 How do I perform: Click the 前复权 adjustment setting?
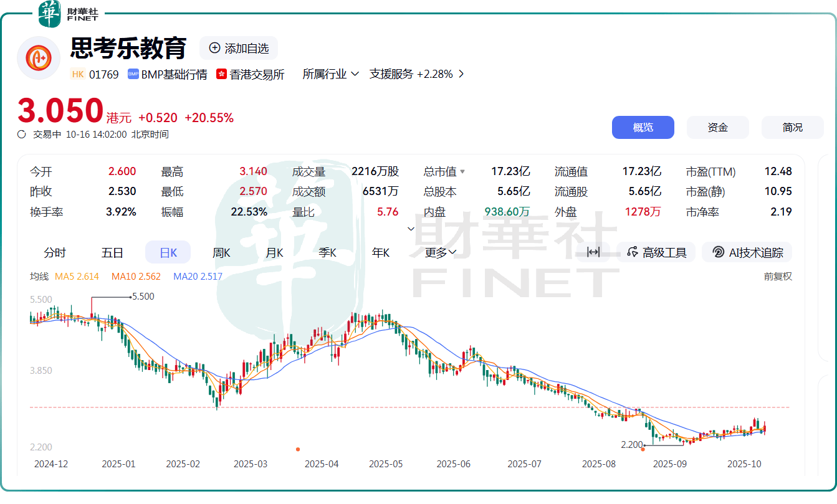pos(778,276)
